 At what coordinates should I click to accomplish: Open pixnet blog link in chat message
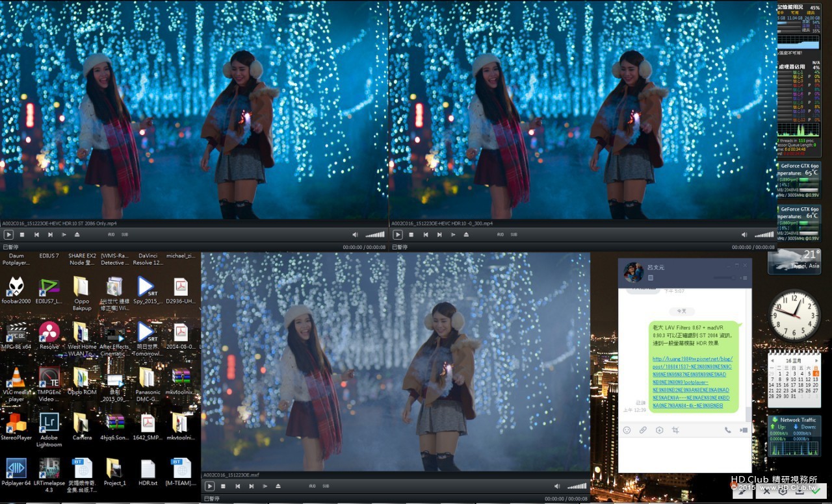(x=692, y=382)
